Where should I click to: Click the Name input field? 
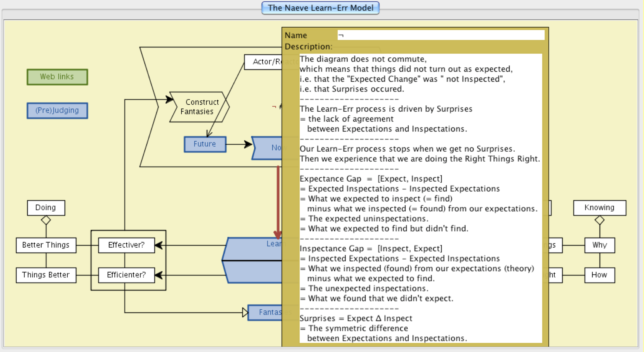(x=441, y=35)
